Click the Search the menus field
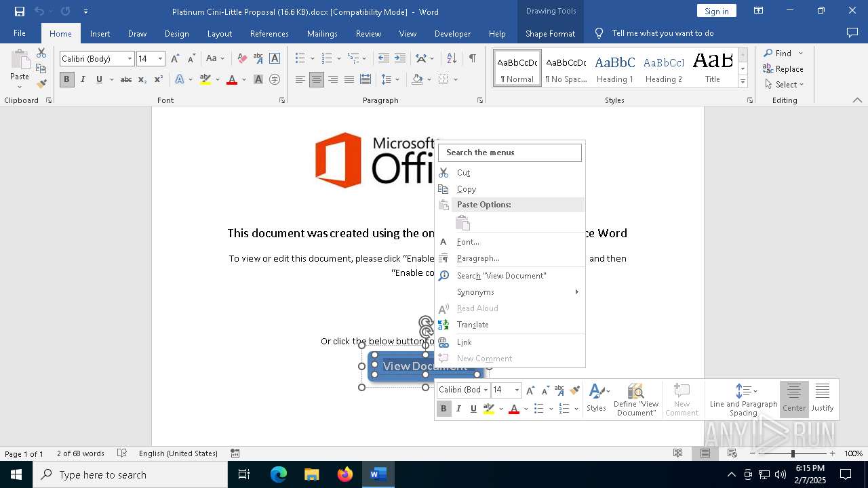The height and width of the screenshot is (488, 868). tap(510, 152)
